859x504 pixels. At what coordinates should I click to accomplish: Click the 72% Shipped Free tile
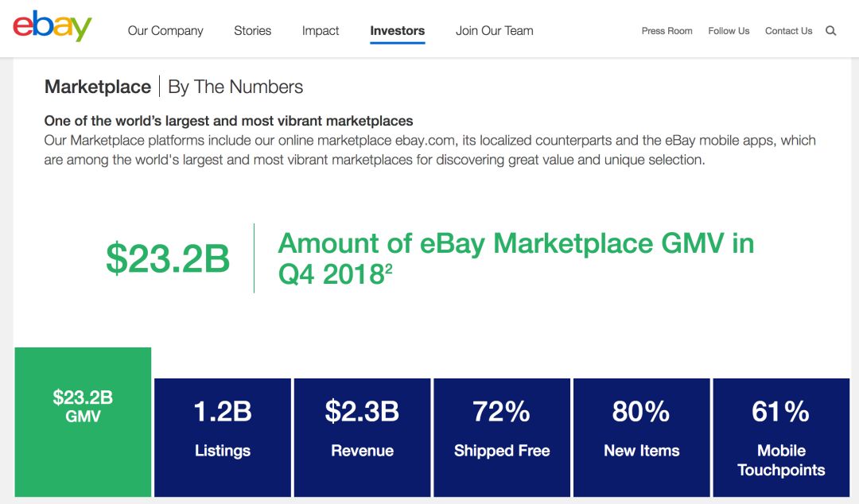pyautogui.click(x=501, y=436)
